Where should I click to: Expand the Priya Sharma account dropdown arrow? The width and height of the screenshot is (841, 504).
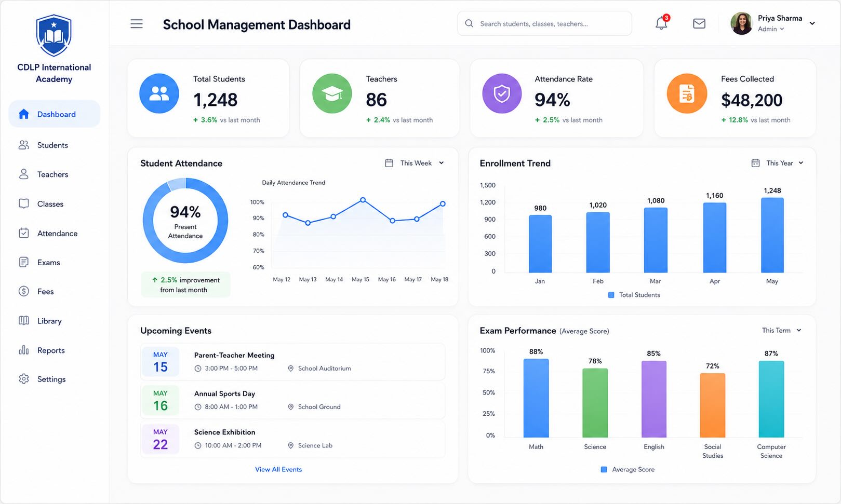point(812,23)
